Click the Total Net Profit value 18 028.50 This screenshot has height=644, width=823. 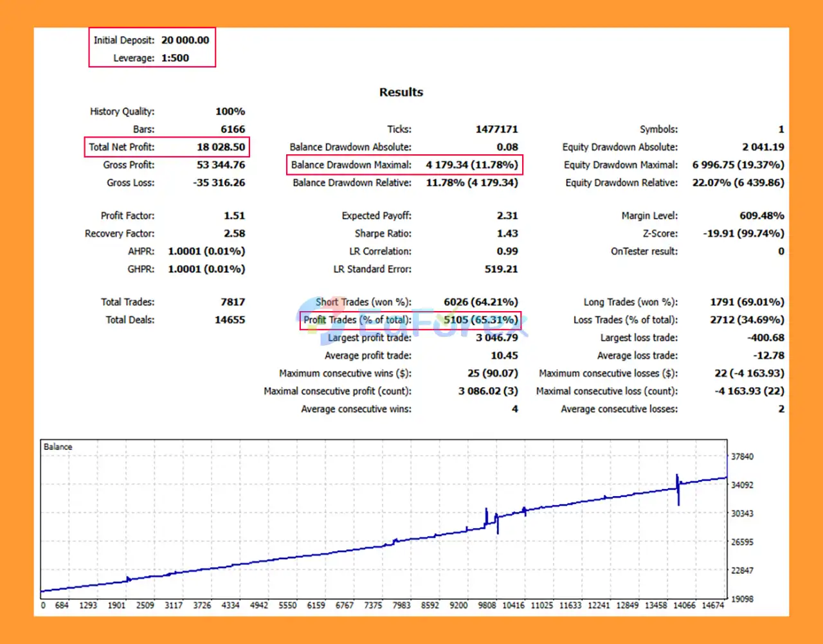[x=221, y=147]
